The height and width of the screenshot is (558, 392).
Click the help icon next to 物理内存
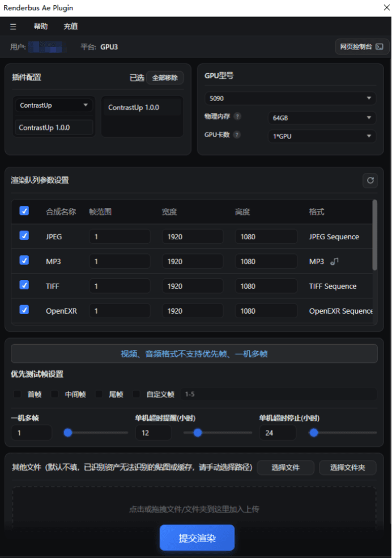[237, 117]
